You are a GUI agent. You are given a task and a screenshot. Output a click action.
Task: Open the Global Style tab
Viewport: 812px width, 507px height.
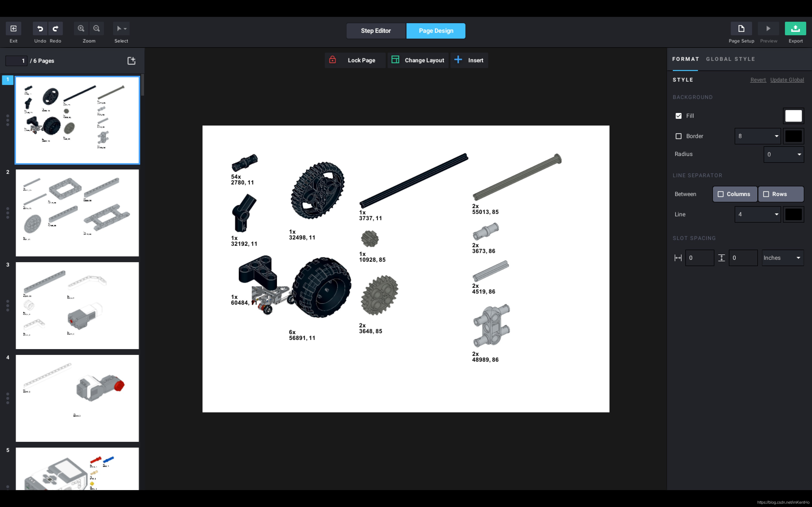coord(730,59)
